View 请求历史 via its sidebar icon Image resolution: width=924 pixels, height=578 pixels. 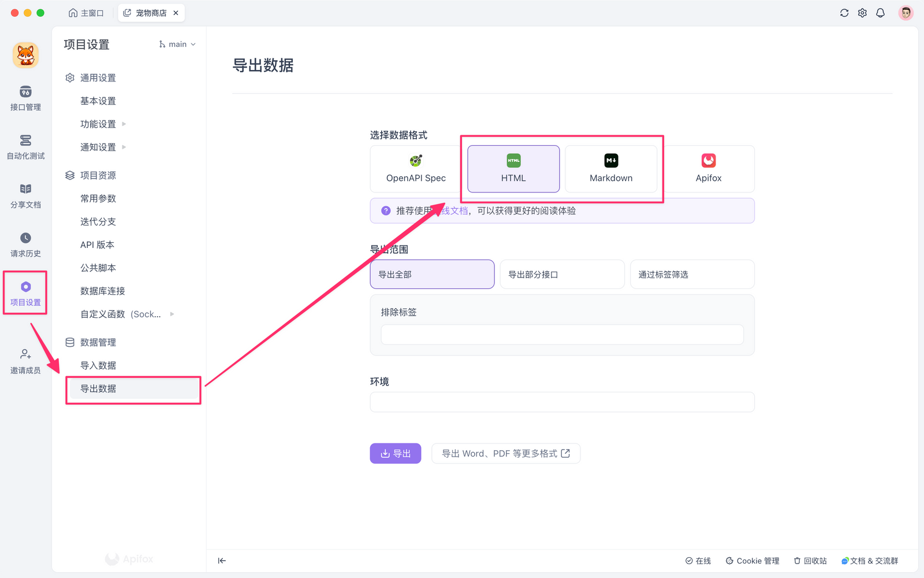(x=25, y=244)
